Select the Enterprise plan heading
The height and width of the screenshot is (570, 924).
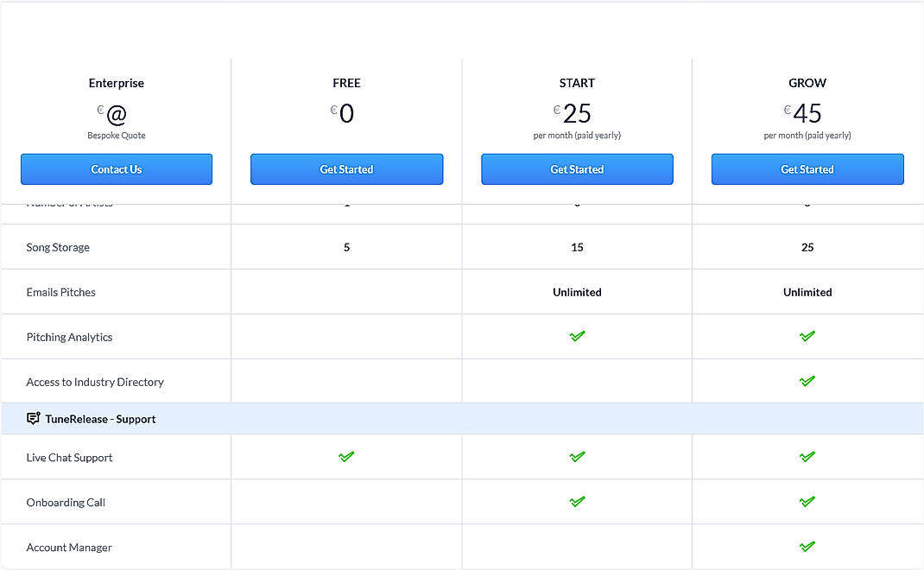[x=116, y=83]
